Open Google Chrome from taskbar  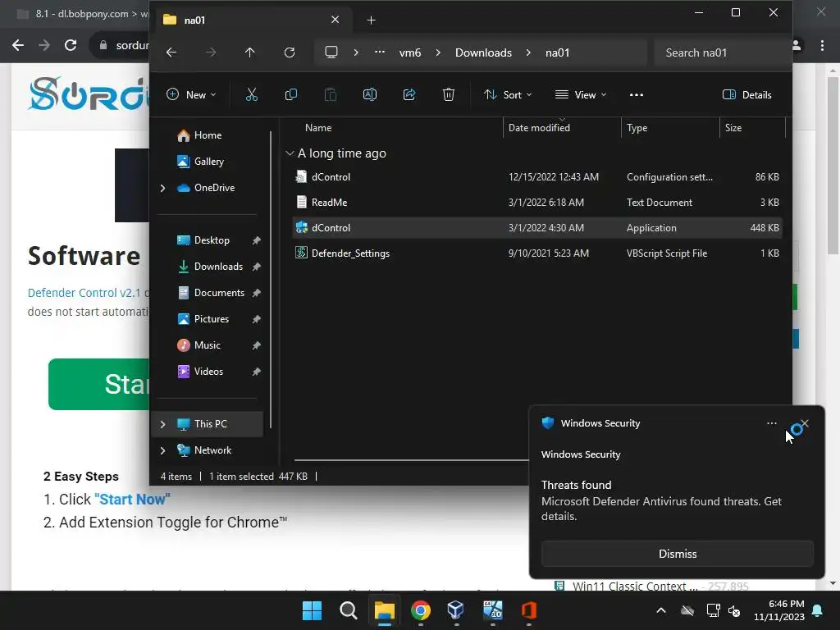point(421,610)
